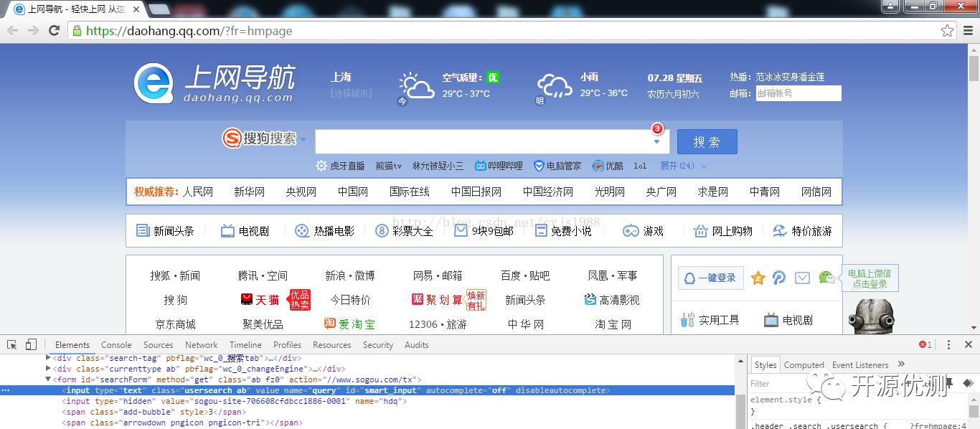Collapse the searchForm node in Elements tree
Image resolution: width=980 pixels, height=429 pixels.
point(48,379)
